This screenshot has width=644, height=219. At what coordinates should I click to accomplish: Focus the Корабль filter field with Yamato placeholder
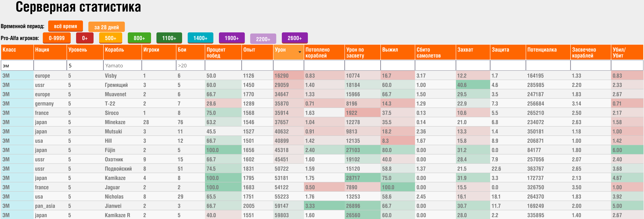click(122, 65)
